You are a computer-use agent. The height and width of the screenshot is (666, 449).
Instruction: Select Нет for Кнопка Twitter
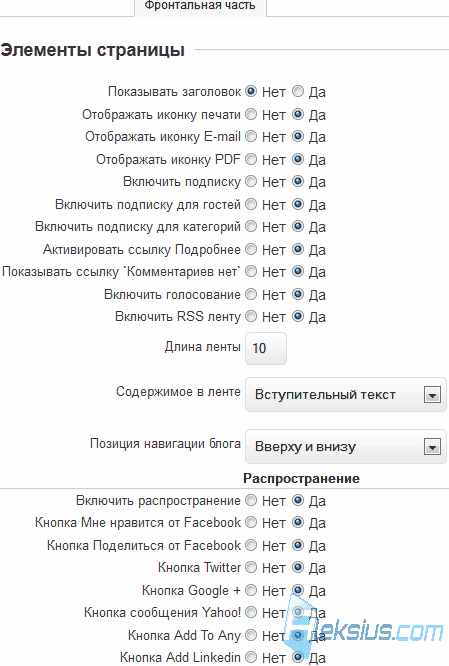[x=251, y=567]
